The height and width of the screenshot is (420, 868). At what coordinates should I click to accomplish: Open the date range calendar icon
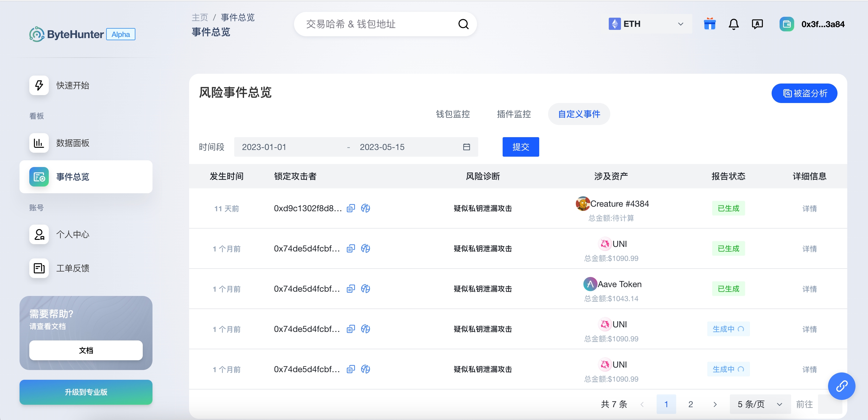[x=466, y=147]
